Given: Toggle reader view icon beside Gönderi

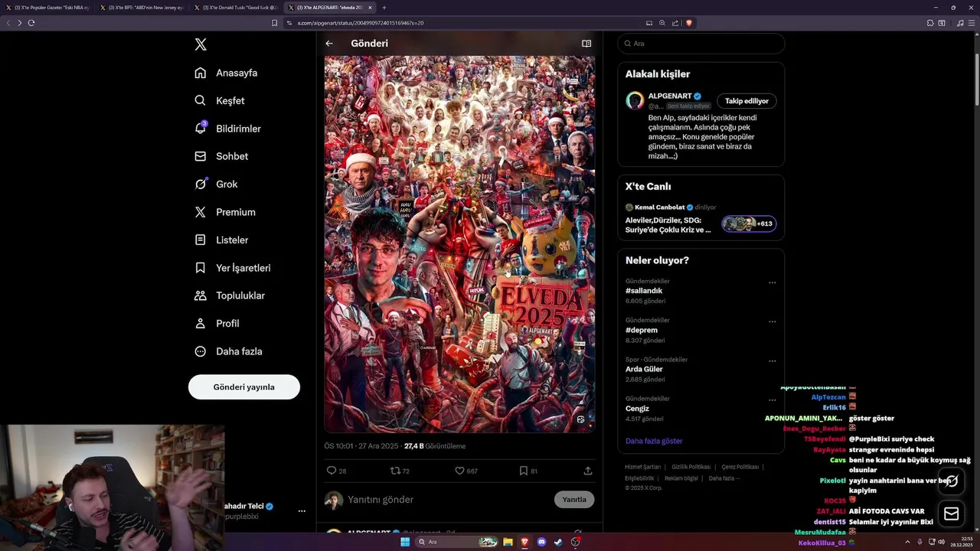Looking at the screenshot, I should [586, 44].
